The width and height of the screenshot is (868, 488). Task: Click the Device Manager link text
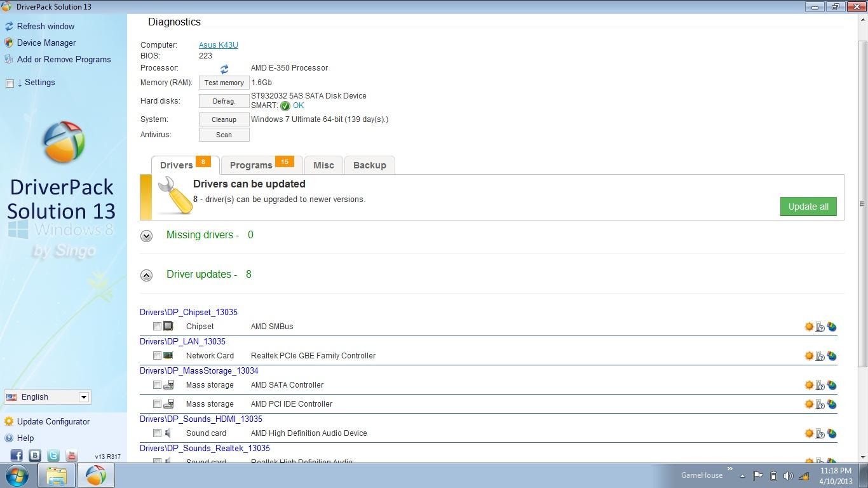46,43
